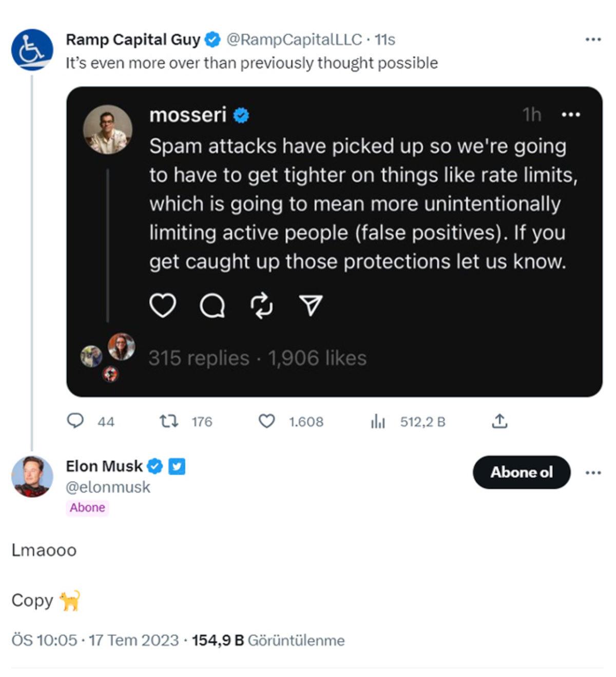Screen dimensions: 616x677
Task: Repost mosseri's post using repost icon
Action: 261,306
